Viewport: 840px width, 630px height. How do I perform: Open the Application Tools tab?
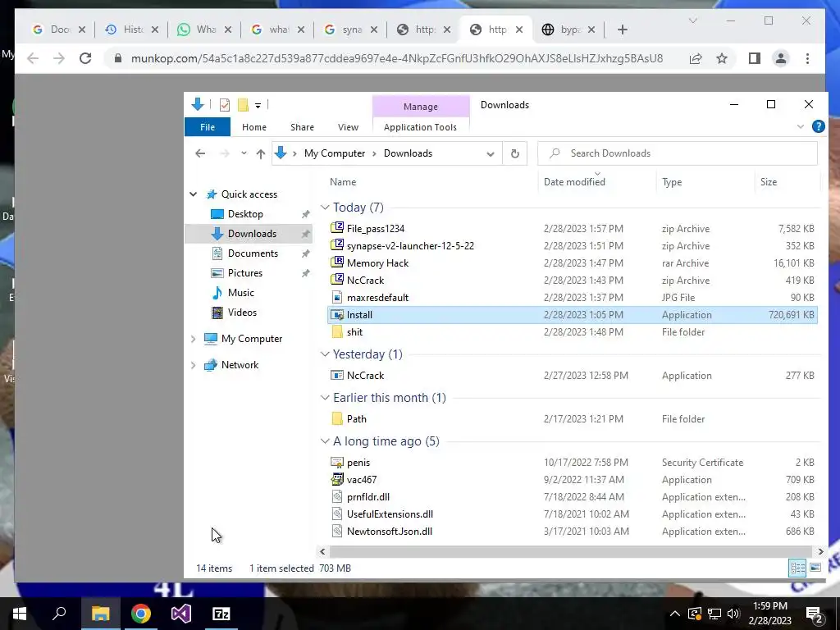pyautogui.click(x=421, y=127)
